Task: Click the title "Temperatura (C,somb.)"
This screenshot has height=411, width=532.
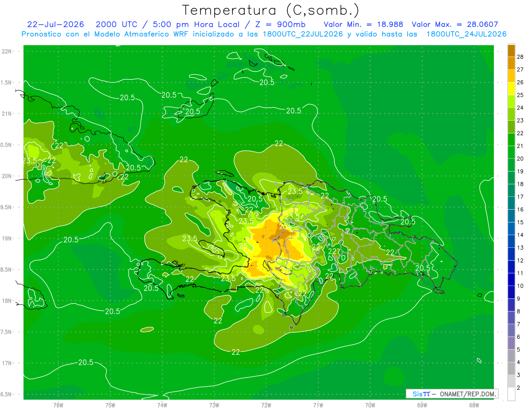Action: click(271, 10)
